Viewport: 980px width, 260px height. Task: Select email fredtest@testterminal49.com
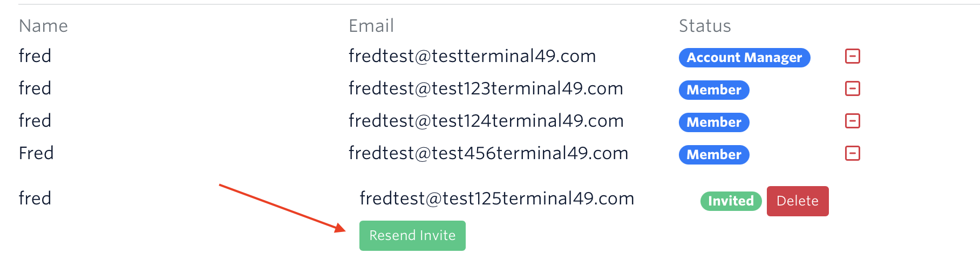click(472, 56)
